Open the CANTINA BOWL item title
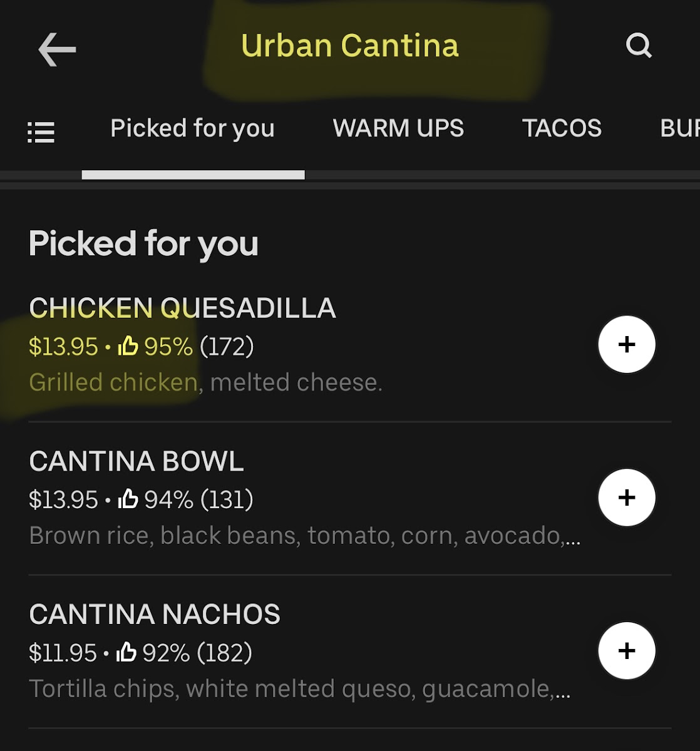The width and height of the screenshot is (700, 751). (x=136, y=462)
